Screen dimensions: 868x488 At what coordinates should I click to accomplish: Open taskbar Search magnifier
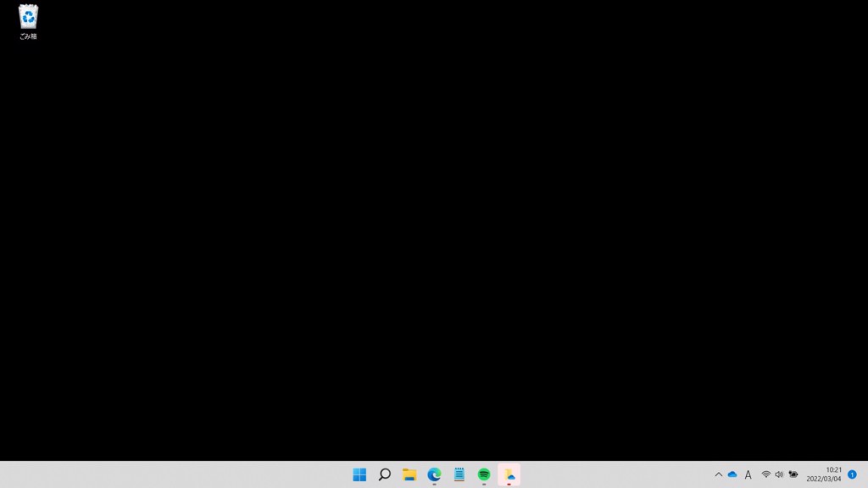coord(384,474)
